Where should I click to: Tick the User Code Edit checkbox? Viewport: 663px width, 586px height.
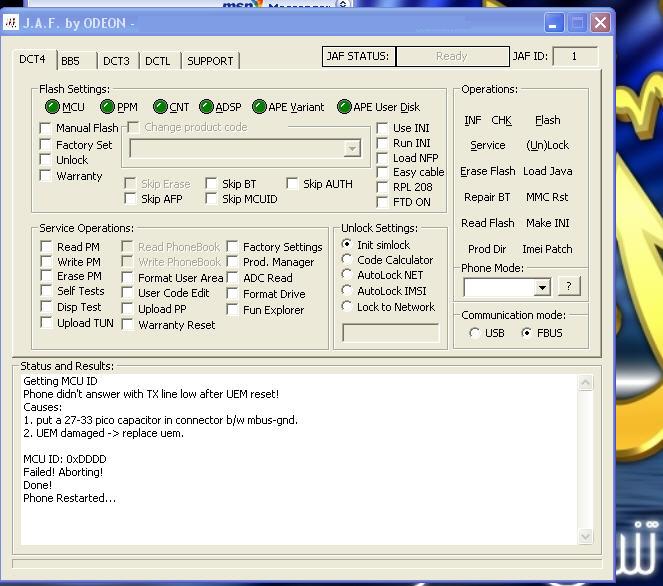pyautogui.click(x=127, y=293)
